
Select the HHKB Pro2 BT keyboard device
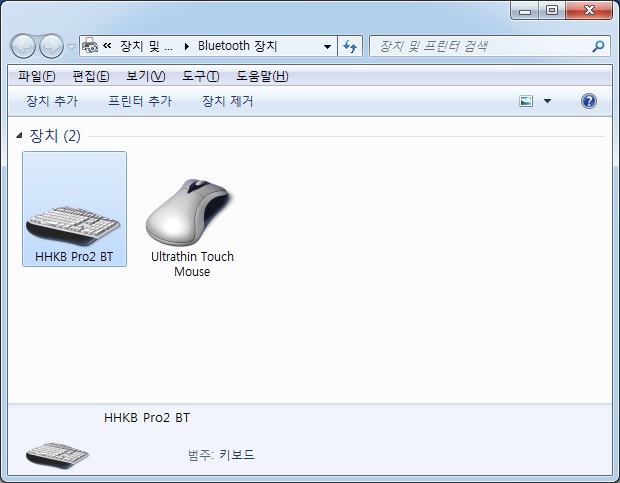pyautogui.click(x=74, y=209)
